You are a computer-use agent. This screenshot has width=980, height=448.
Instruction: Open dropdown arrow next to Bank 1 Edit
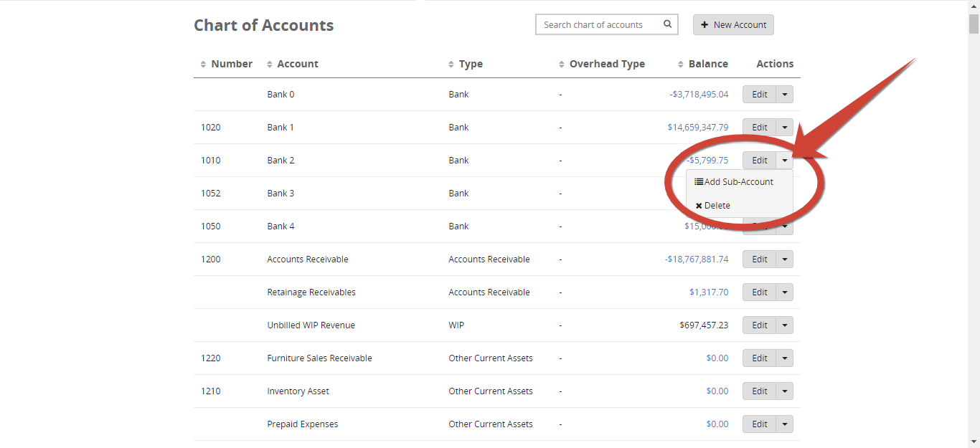click(x=785, y=128)
